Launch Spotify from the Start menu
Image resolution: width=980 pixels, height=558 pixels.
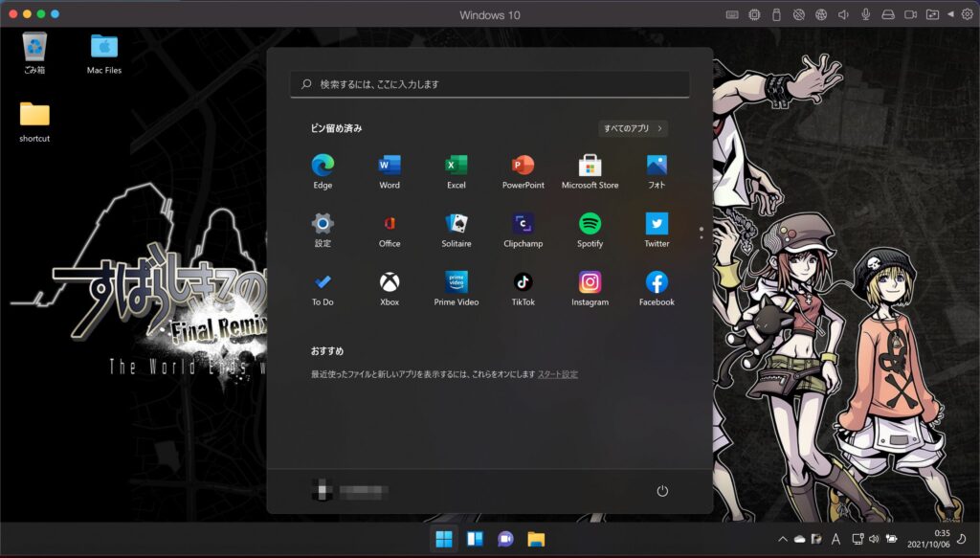[x=590, y=230]
